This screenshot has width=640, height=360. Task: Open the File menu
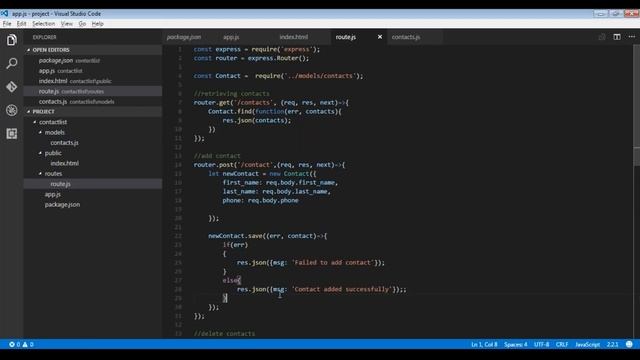tap(7, 24)
